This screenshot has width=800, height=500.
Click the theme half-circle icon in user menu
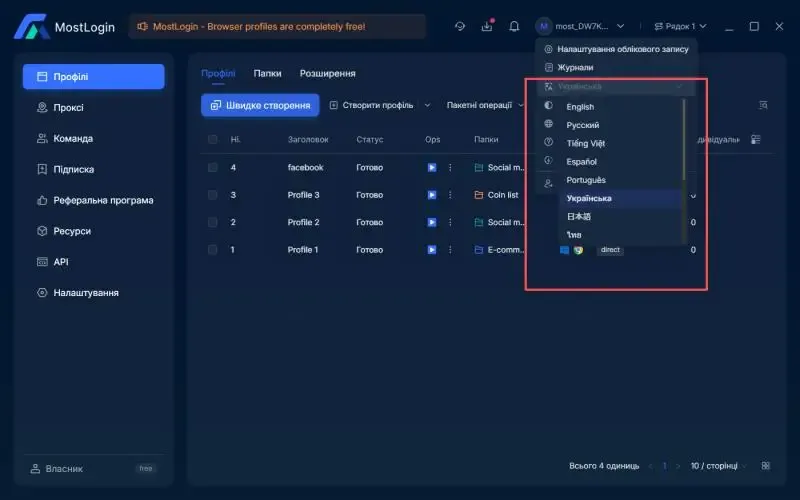[x=548, y=105]
